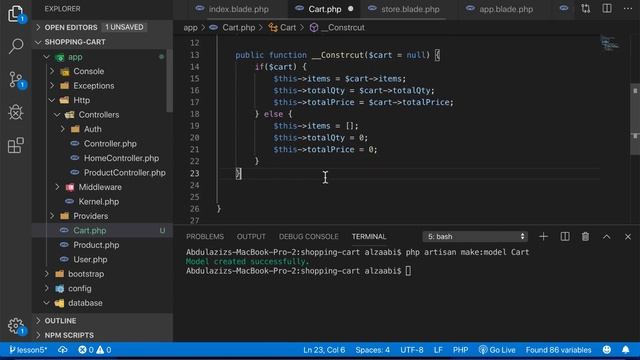Open the Debug view bug icon
This screenshot has height=360, width=640.
pos(16,112)
